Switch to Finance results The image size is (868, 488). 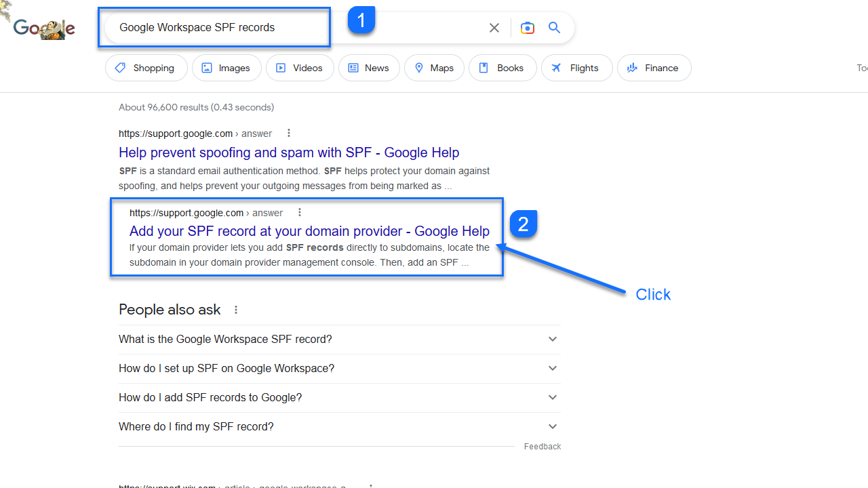tap(654, 68)
